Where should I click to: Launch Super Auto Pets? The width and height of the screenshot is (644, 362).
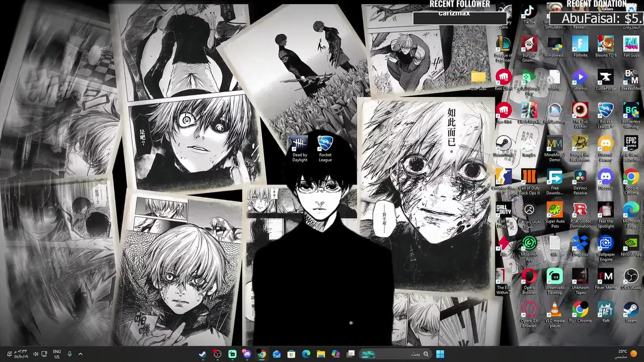(554, 215)
